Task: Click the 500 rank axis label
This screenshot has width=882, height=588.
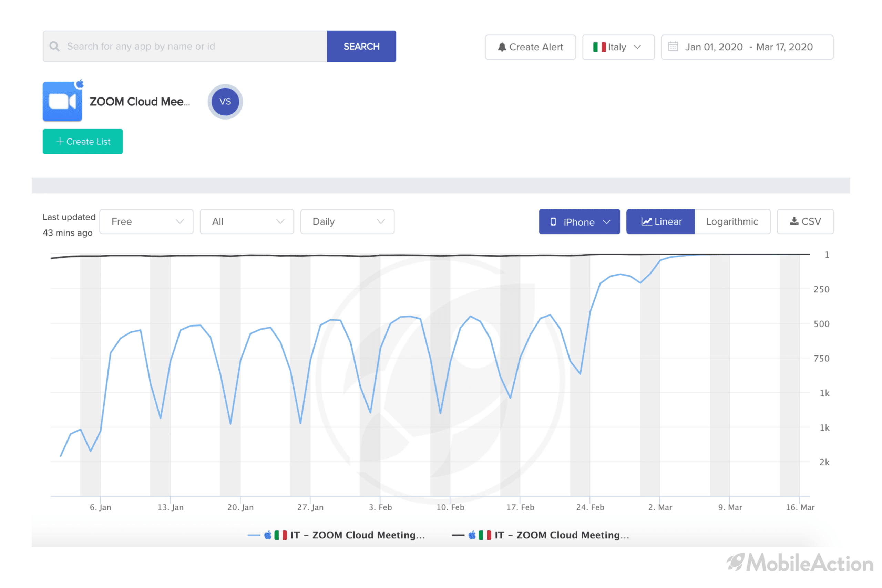Action: point(821,324)
